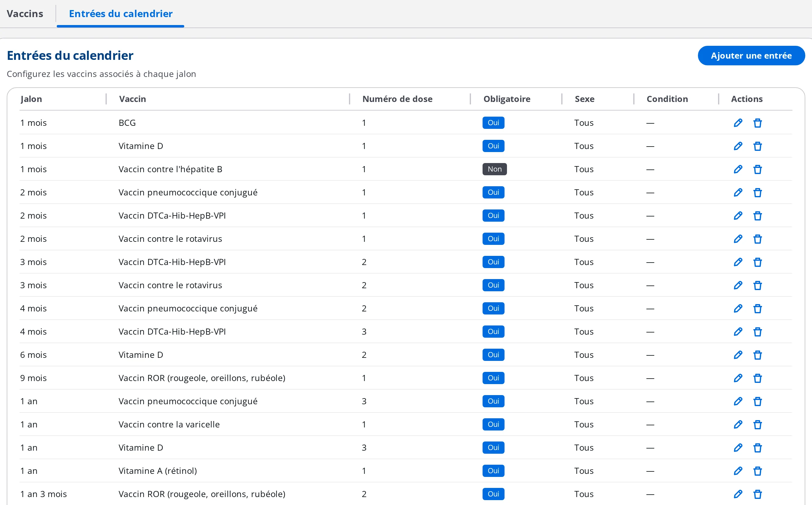Edit the 1 an pneumococcique entry
Screen dimensions: 812x505
pos(738,401)
